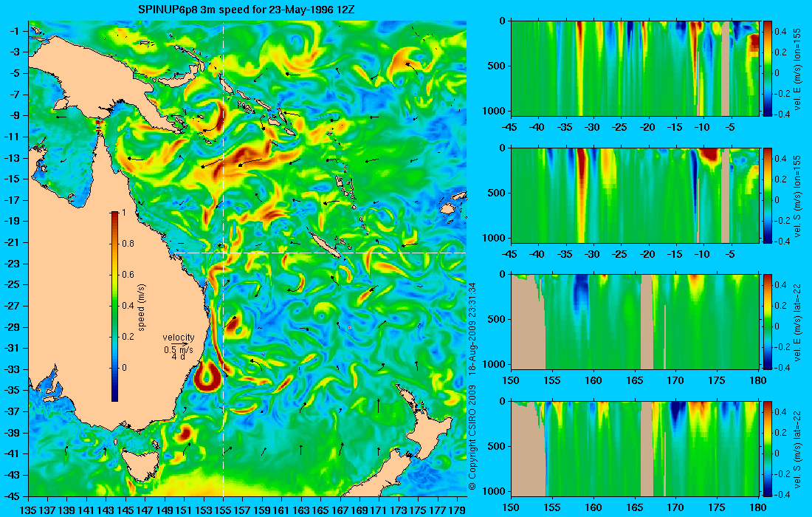Click the vertical dashed white line at longitude 155
Screen dimensions: 812x517
coord(223,258)
